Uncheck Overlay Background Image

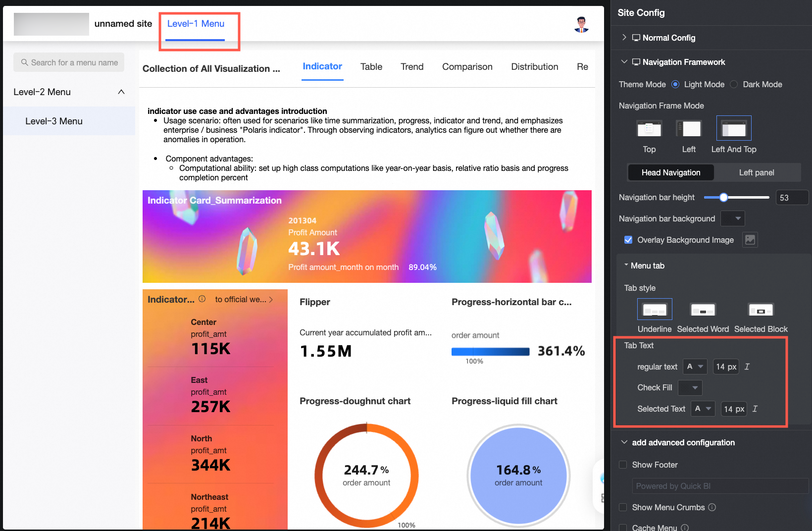point(628,240)
